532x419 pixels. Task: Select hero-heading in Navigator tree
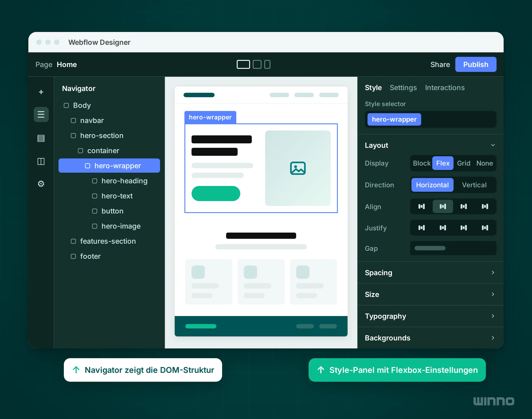pyautogui.click(x=109, y=181)
